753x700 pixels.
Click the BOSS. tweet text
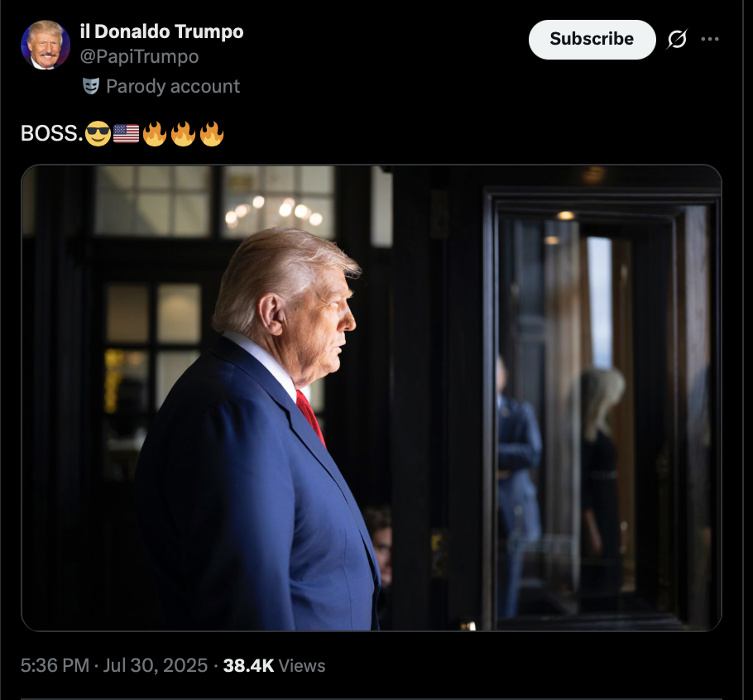52,133
